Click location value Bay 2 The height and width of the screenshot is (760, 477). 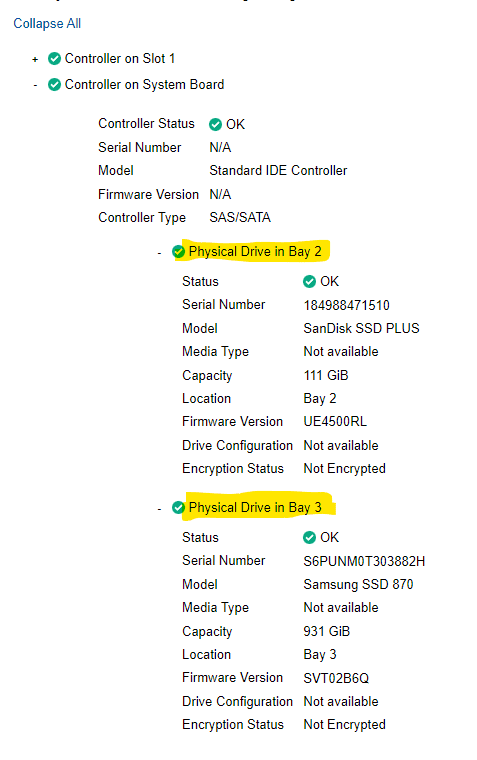point(320,399)
